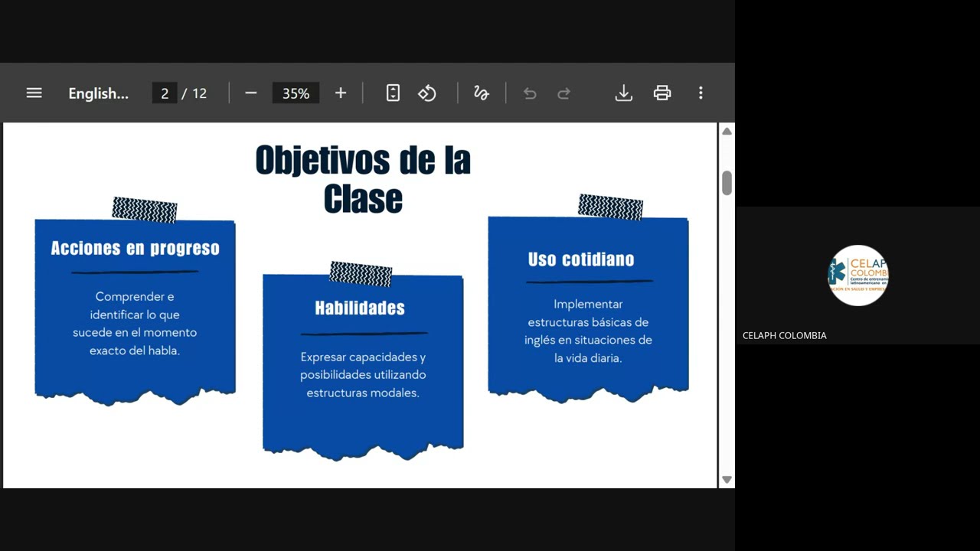
Task: Click the Comprender e identificar paragraph
Action: [135, 324]
